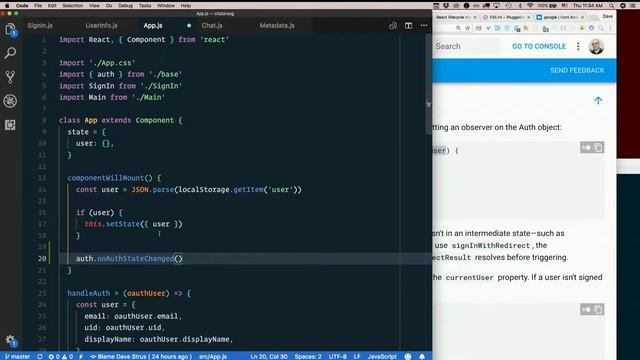This screenshot has width=640, height=360.
Task: Click the user avatar on the Firebase page
Action: coord(596,47)
